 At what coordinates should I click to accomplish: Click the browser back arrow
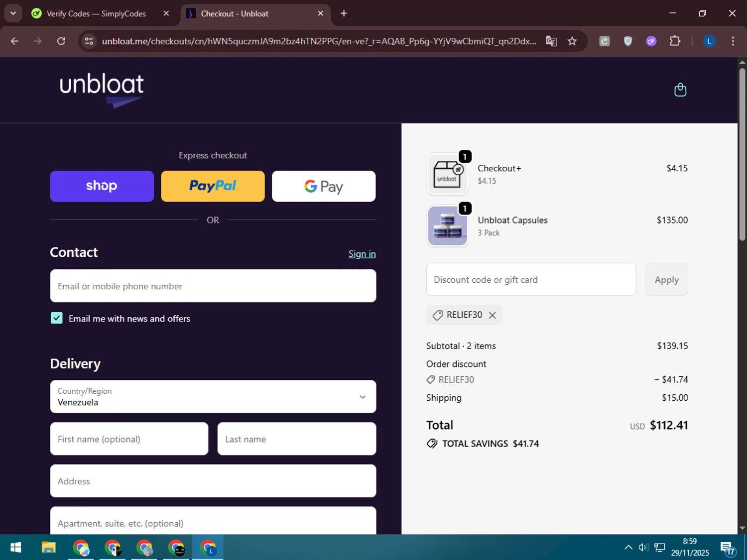coord(14,41)
